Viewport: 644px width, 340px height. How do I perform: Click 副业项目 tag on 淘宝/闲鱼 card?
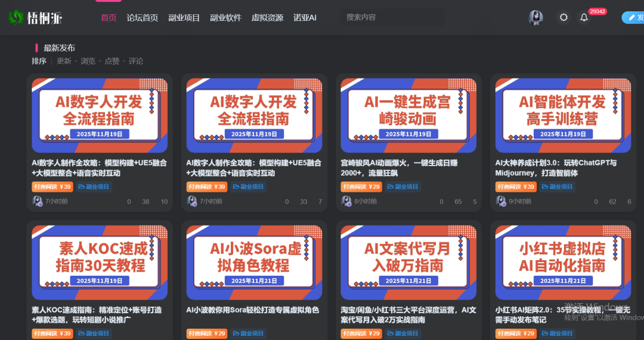coord(402,333)
